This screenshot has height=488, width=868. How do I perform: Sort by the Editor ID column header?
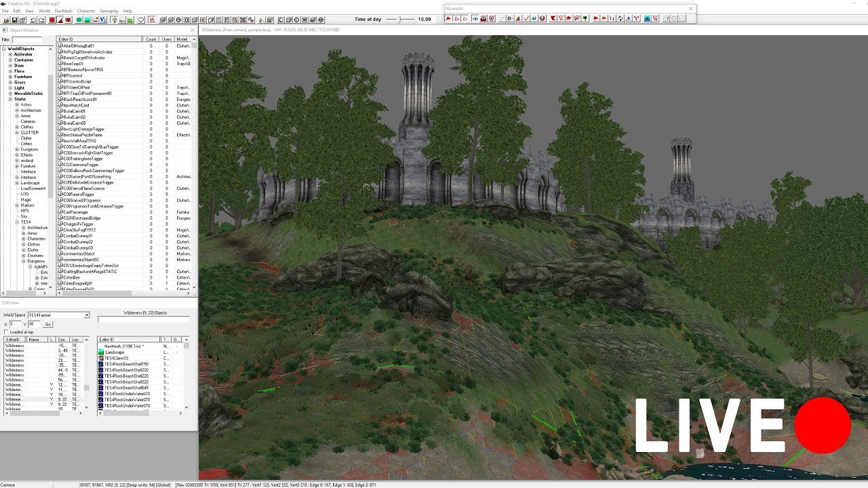pos(100,39)
